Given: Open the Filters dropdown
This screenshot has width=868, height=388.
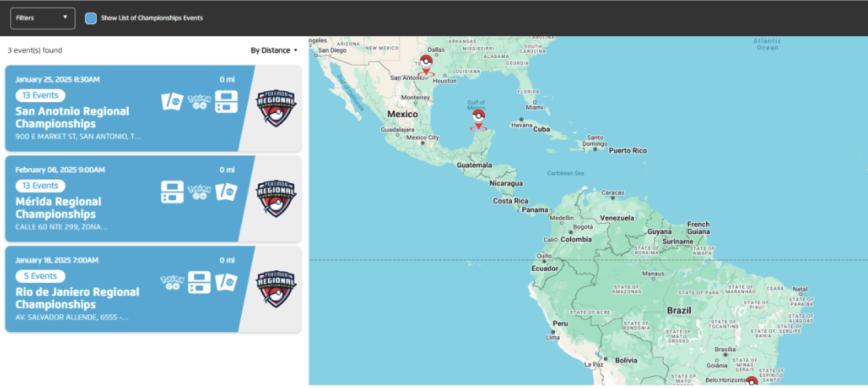Looking at the screenshot, I should (42, 18).
